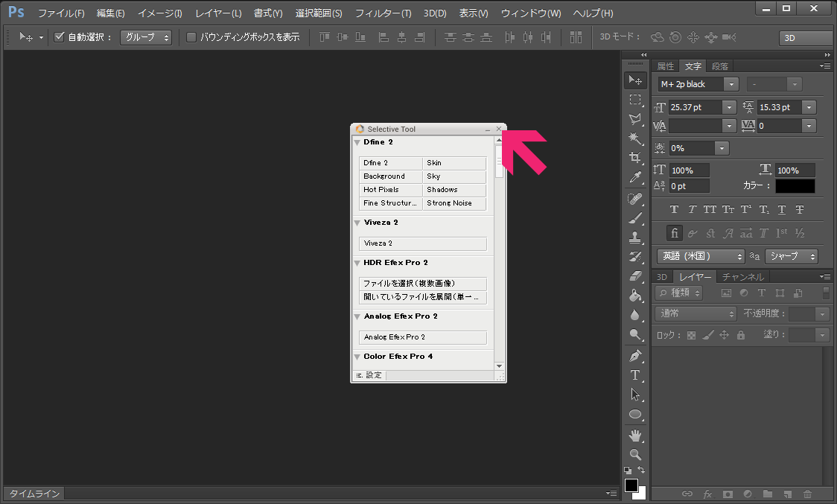837x504 pixels.
Task: Open the 種類 layer filter dropdown
Action: coord(678,293)
